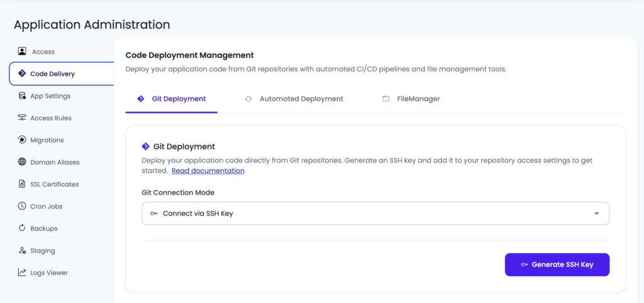This screenshot has width=644, height=303.
Task: Switch to the FileManager tab
Action: [411, 99]
